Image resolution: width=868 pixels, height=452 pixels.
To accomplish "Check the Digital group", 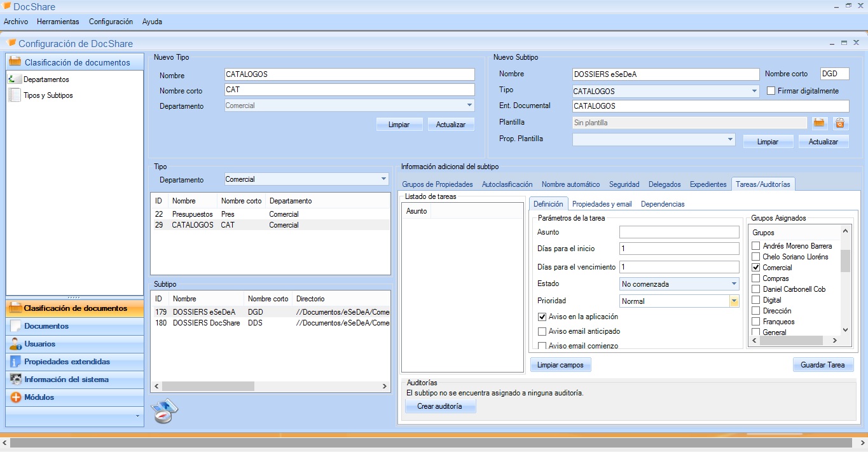I will (x=756, y=300).
